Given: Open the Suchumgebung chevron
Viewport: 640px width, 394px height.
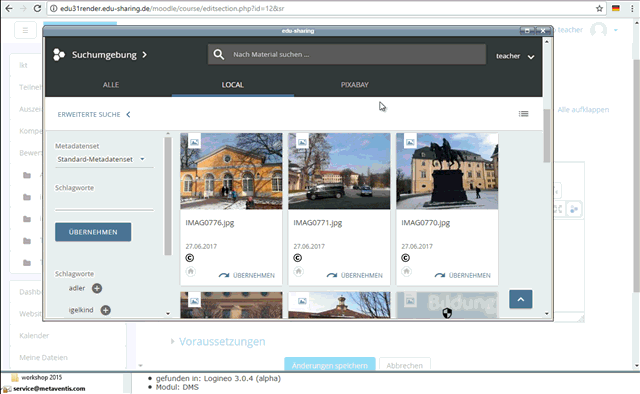Looking at the screenshot, I should [144, 55].
